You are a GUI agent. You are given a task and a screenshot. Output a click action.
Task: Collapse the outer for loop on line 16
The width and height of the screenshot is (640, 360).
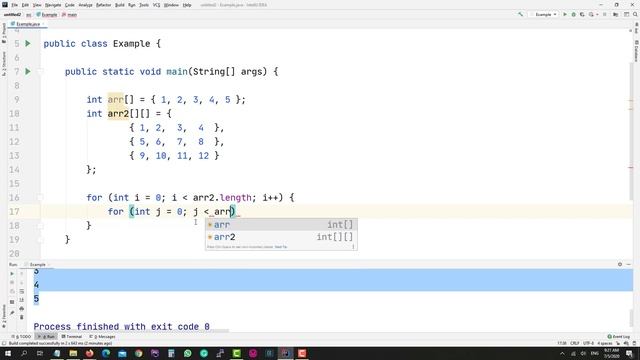[x=40, y=198]
